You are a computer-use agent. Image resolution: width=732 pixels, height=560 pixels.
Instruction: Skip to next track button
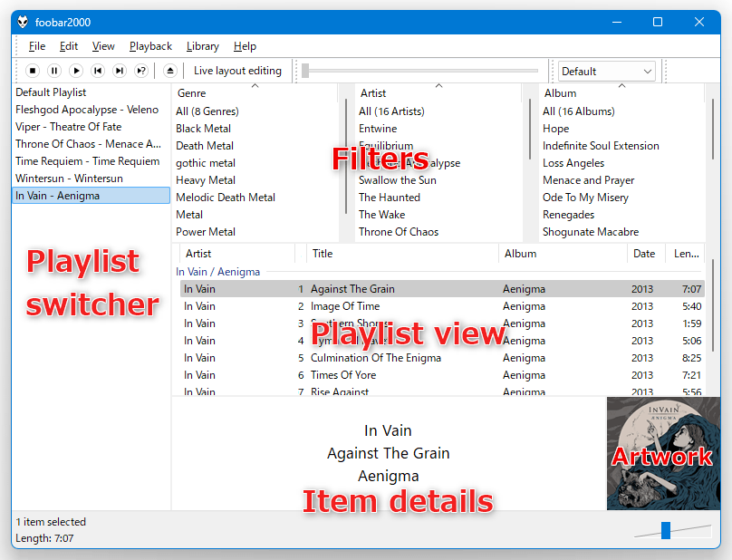(x=120, y=71)
